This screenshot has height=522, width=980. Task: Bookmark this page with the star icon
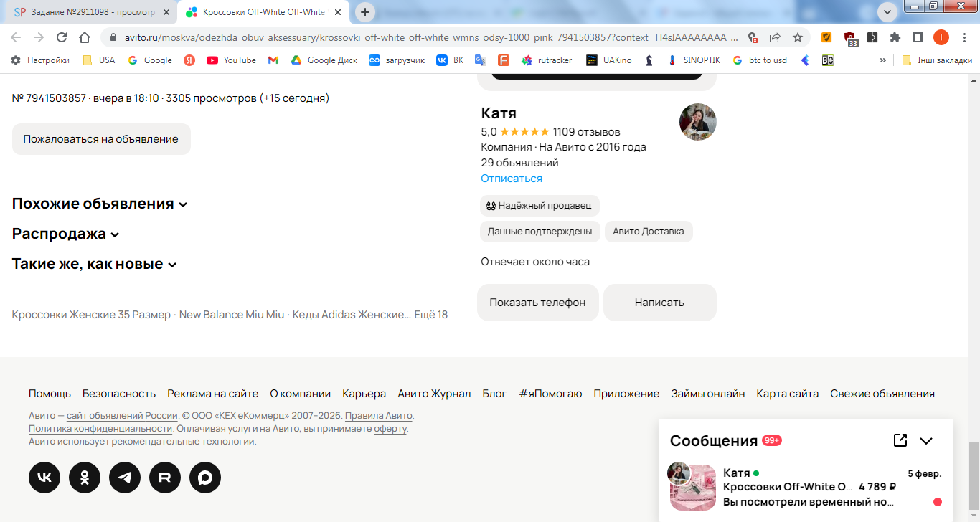tap(798, 37)
